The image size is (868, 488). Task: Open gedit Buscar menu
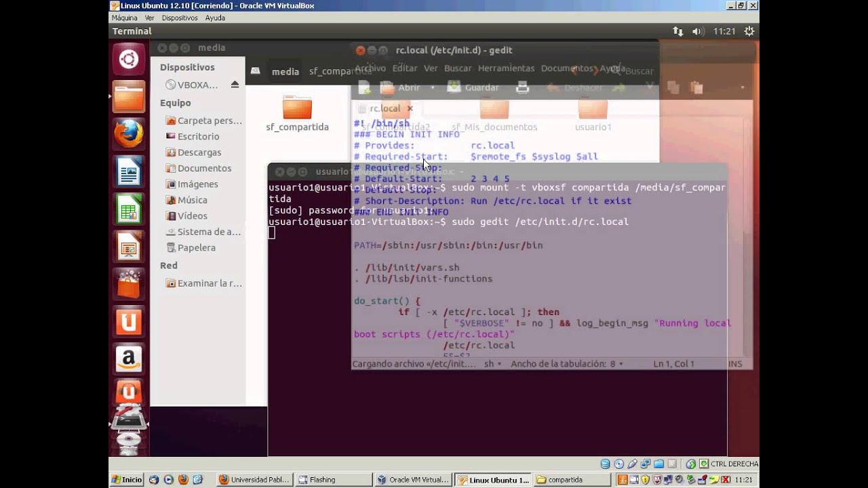click(x=458, y=68)
